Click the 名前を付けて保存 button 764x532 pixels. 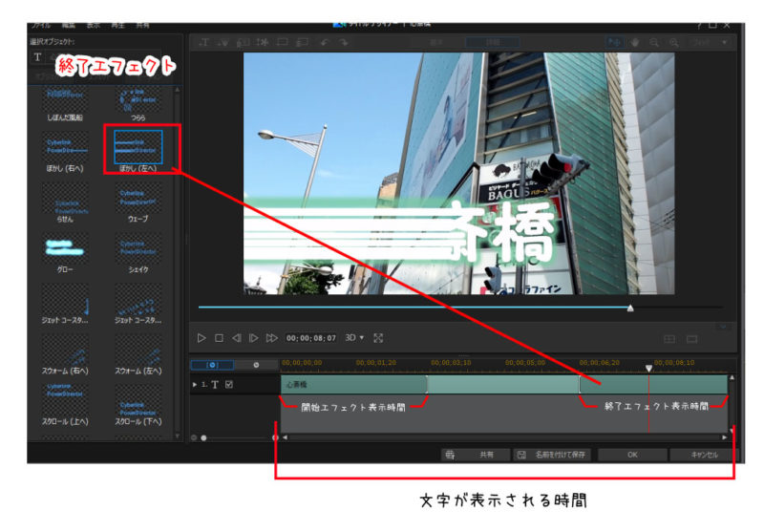pyautogui.click(x=552, y=455)
